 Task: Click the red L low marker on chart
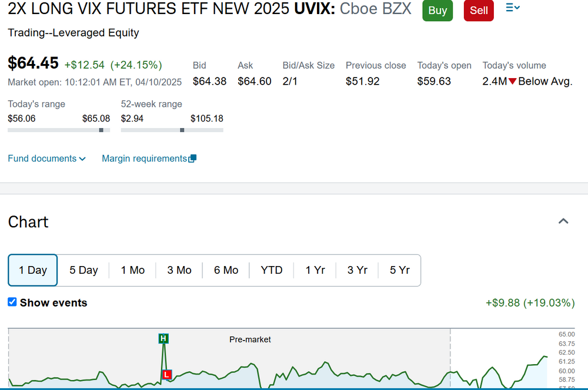166,374
